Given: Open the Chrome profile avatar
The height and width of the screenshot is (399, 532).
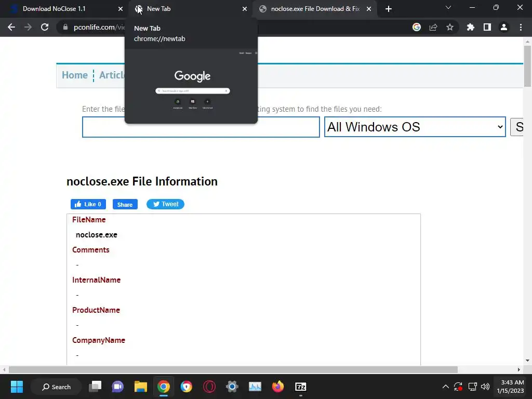Looking at the screenshot, I should 504,27.
